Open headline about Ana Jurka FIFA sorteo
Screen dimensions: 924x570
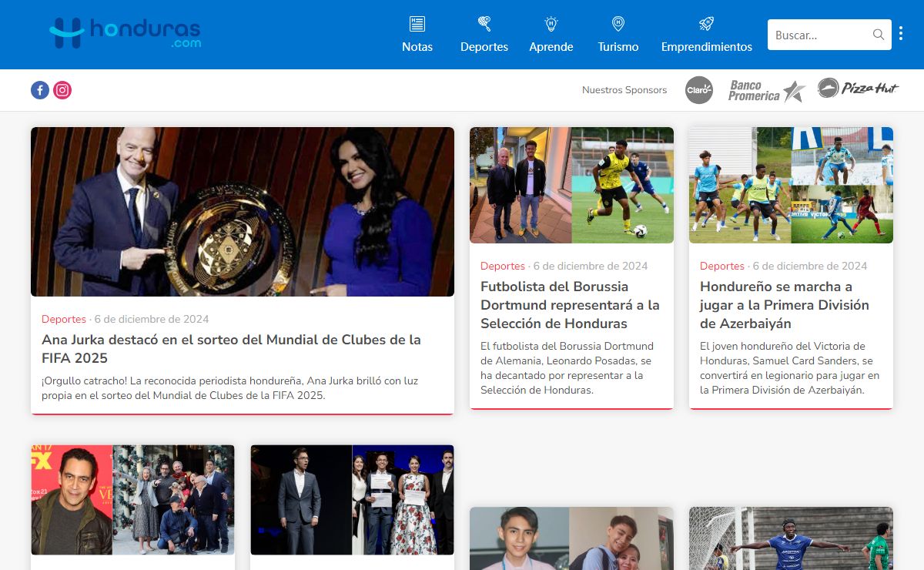point(231,349)
